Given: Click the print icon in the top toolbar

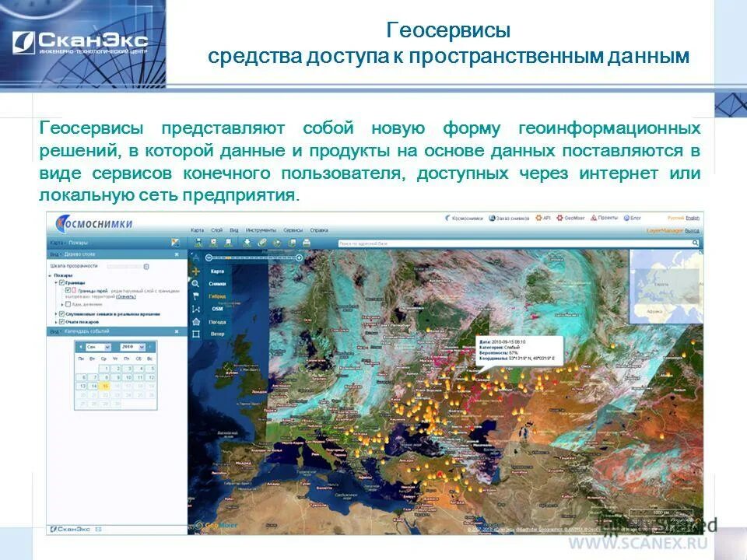Looking at the screenshot, I should point(307,242).
